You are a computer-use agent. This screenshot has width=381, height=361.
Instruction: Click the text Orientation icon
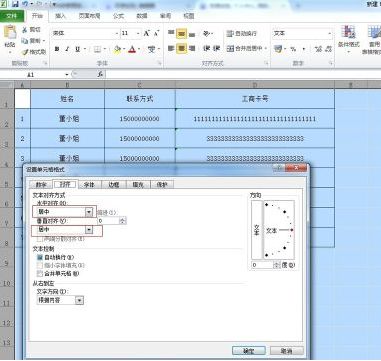207,33
